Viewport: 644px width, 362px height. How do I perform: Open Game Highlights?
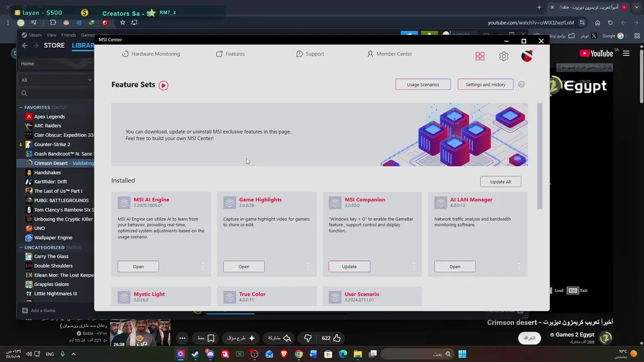[244, 266]
